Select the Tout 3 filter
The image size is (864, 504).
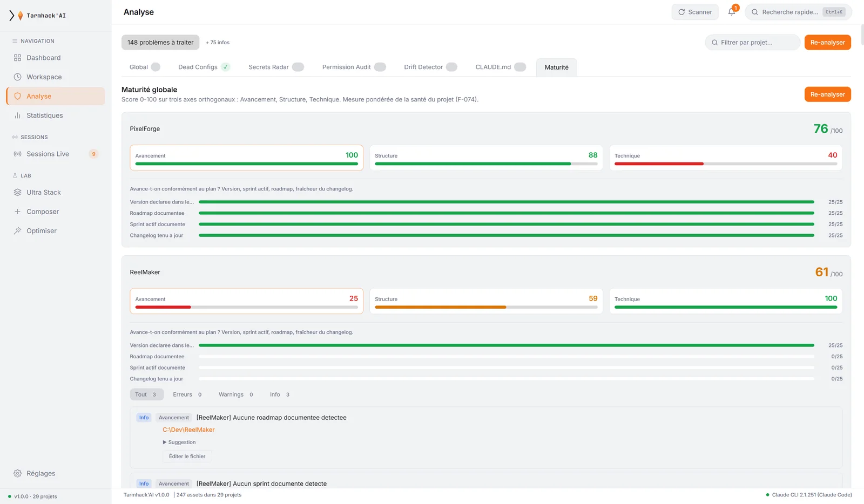point(146,394)
